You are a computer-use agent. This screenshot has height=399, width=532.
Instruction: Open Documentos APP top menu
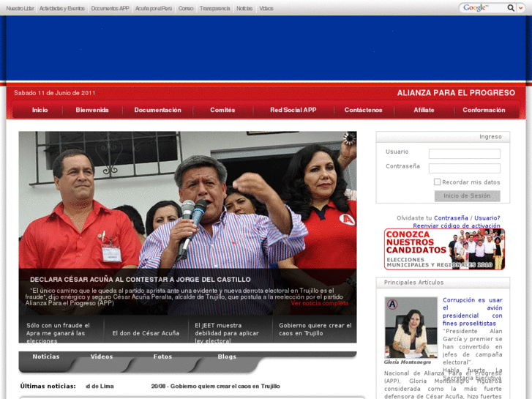click(x=110, y=9)
